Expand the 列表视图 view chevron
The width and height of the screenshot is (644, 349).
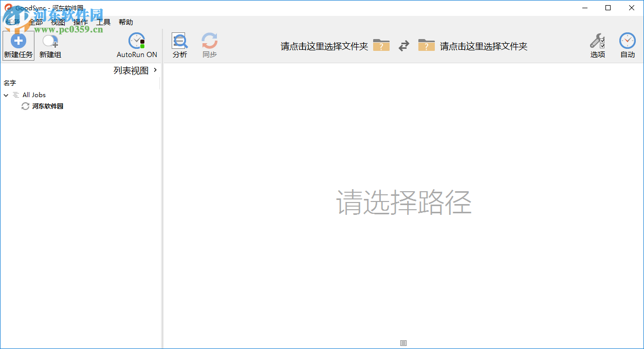pos(156,69)
